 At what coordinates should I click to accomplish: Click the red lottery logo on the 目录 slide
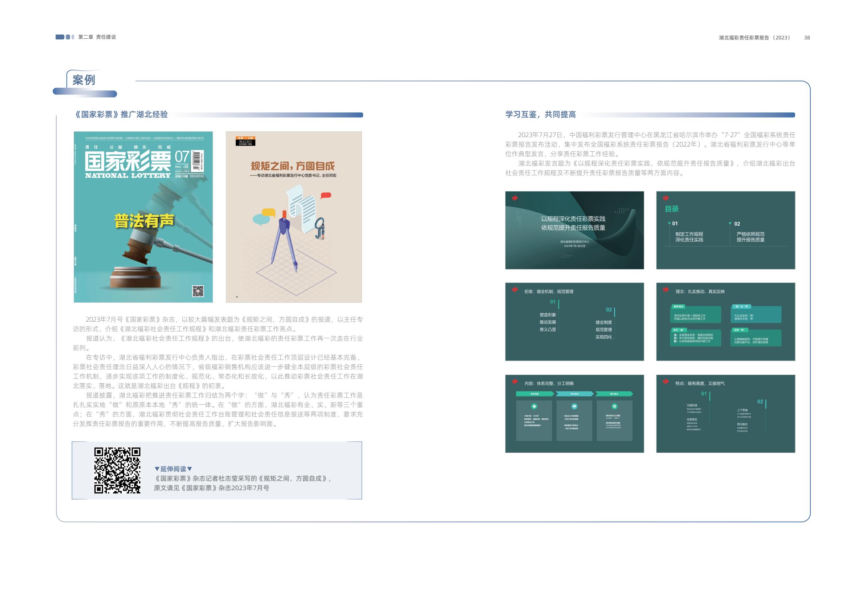point(665,198)
